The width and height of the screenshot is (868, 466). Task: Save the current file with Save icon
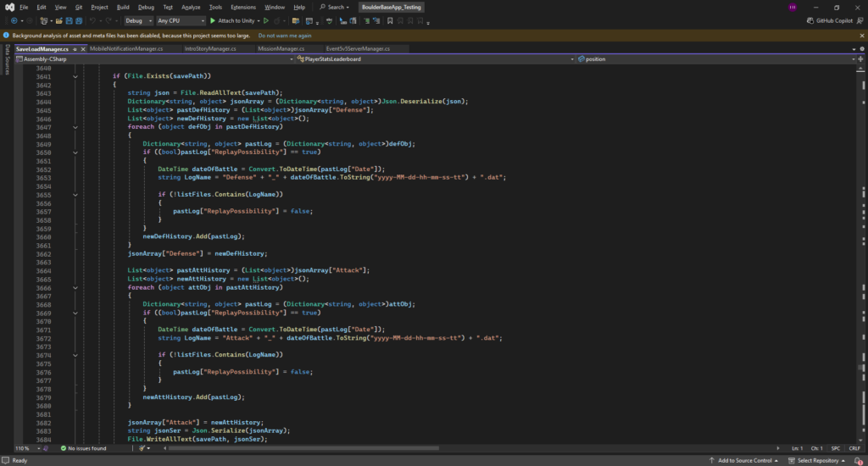(x=69, y=21)
